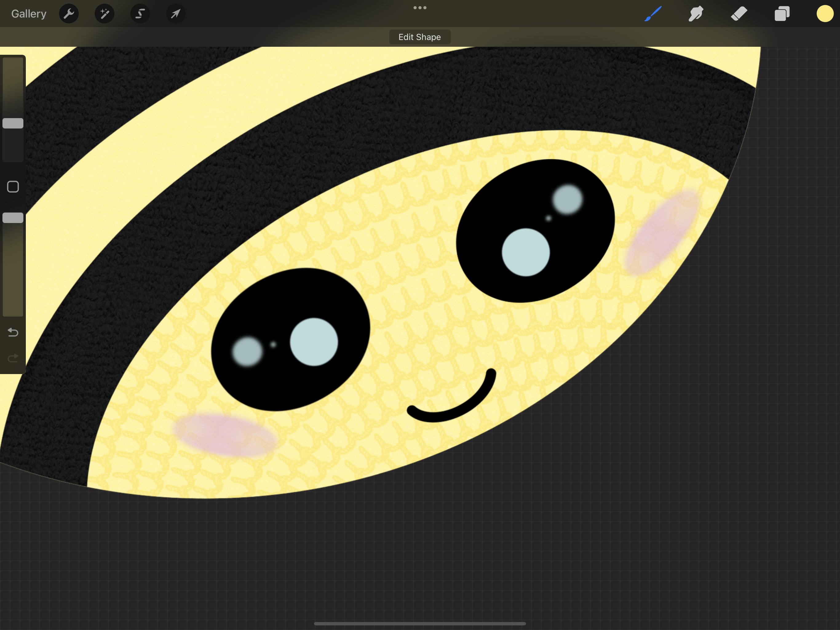This screenshot has width=840, height=630.
Task: Undo the last action
Action: pyautogui.click(x=13, y=333)
